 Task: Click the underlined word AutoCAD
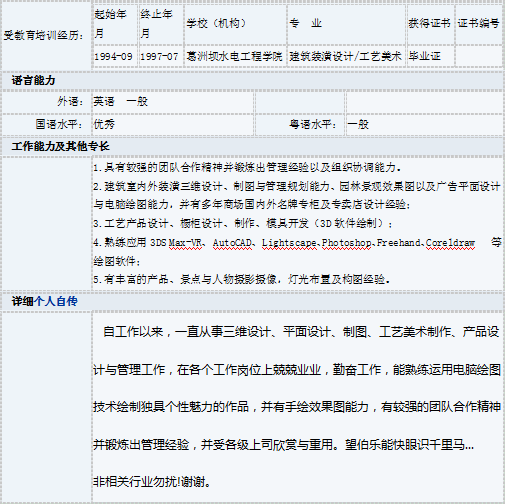(232, 243)
